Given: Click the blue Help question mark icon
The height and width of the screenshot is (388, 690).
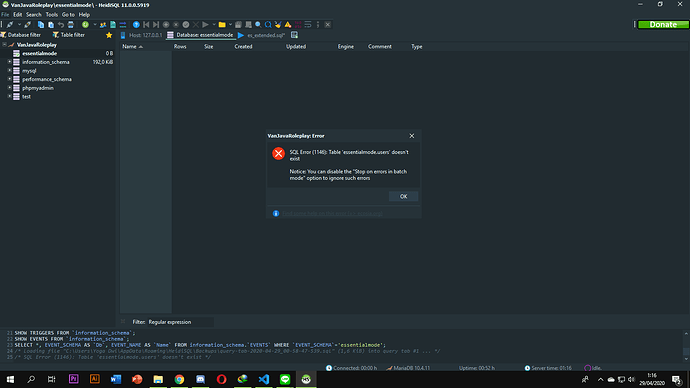Looking at the screenshot, I should coord(136,25).
